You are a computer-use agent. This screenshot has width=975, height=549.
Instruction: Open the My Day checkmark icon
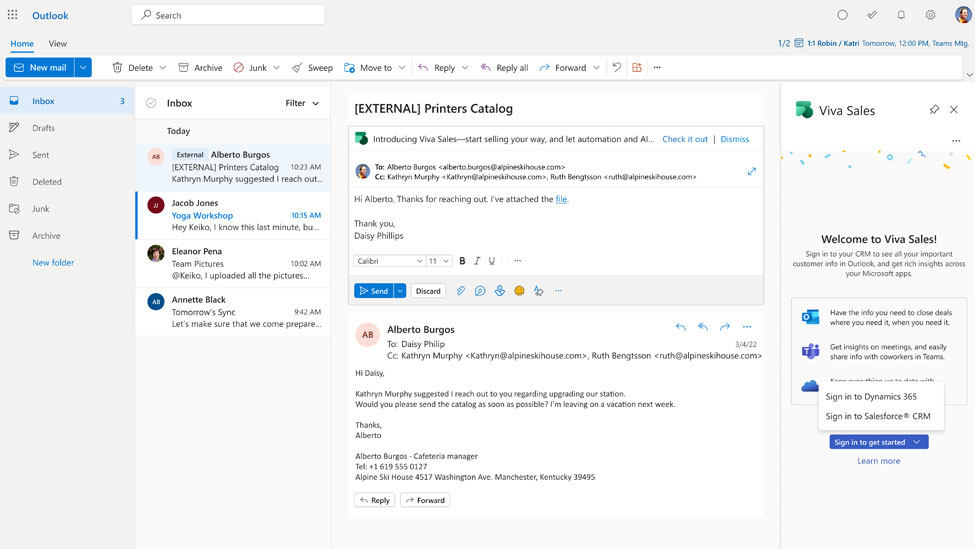pos(872,15)
